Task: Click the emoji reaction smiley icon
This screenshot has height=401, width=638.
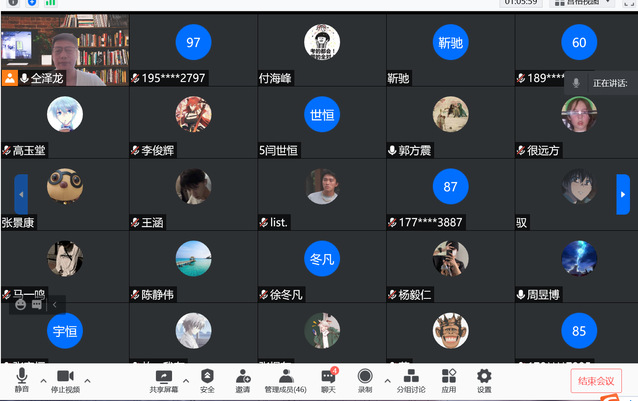Action: coord(20,303)
